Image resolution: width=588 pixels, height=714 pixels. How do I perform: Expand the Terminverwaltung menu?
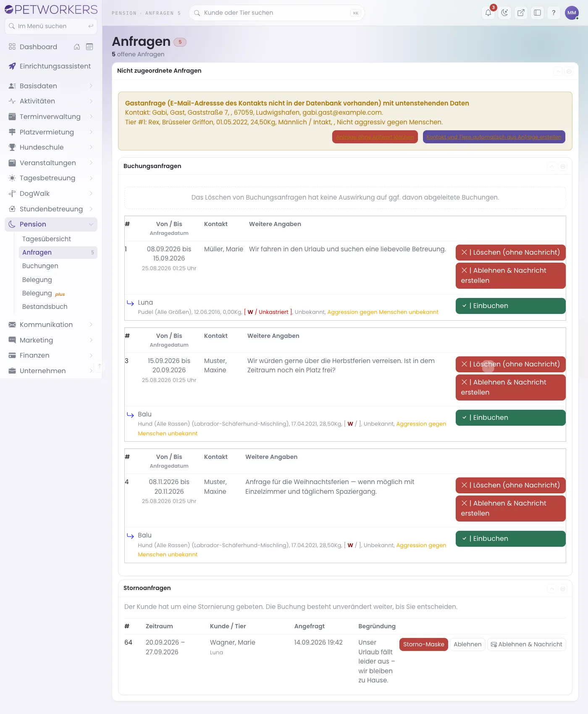(51, 116)
